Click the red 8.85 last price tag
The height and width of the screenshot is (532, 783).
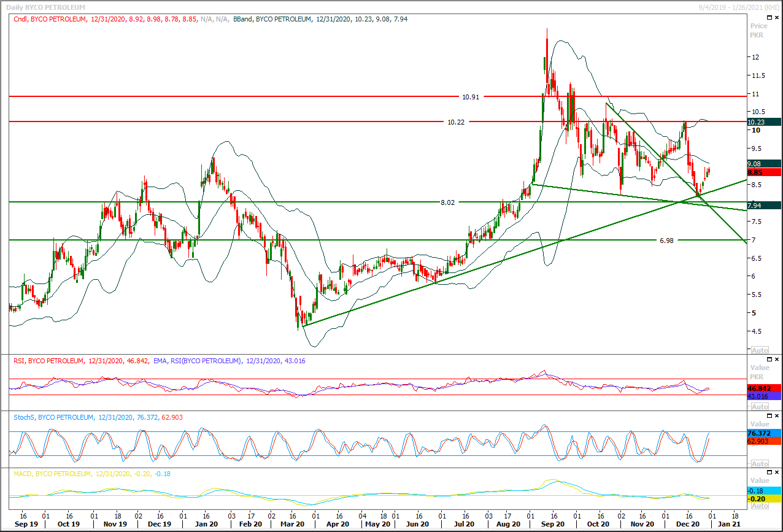tap(763, 172)
